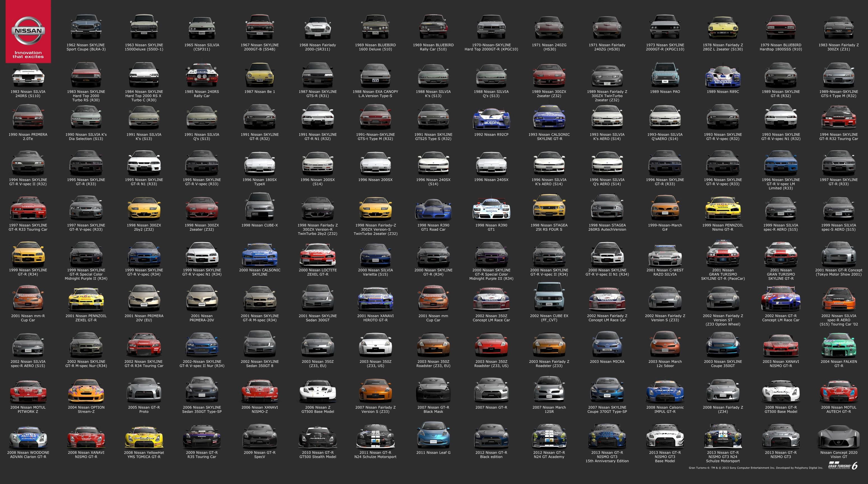The image size is (868, 484).
Task: Click the 2000 Nissan CALSONIC SKYLINE car
Action: tap(259, 255)
